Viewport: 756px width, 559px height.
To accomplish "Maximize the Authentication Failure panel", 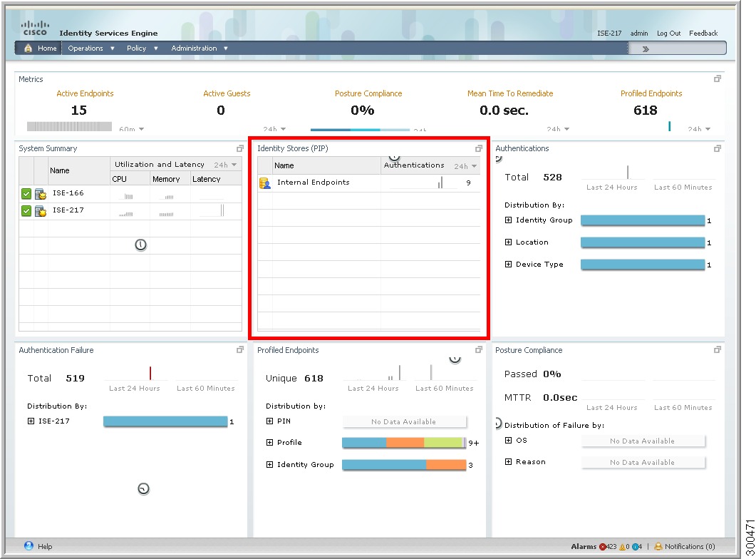I will pyautogui.click(x=239, y=349).
